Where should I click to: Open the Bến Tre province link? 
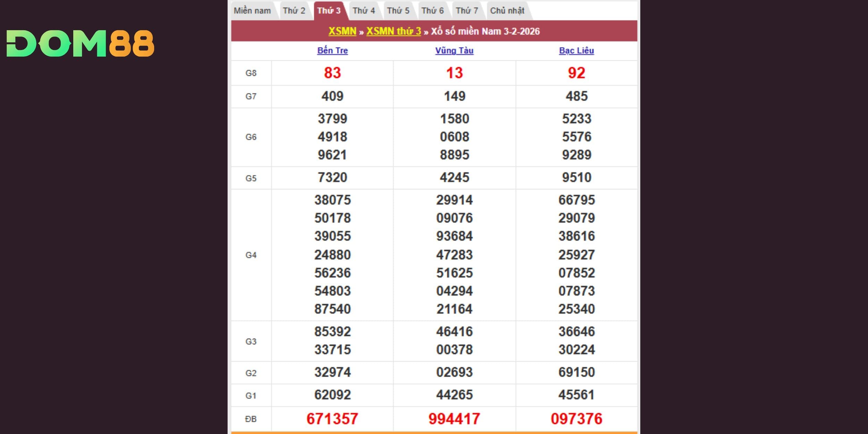pyautogui.click(x=332, y=51)
